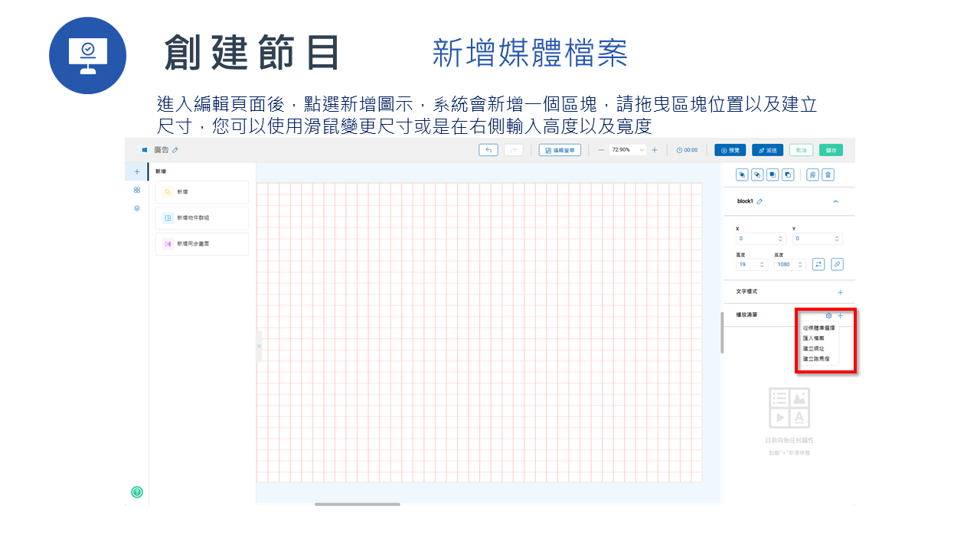Click the 預覽 preview button
980x551 pixels.
pos(730,150)
